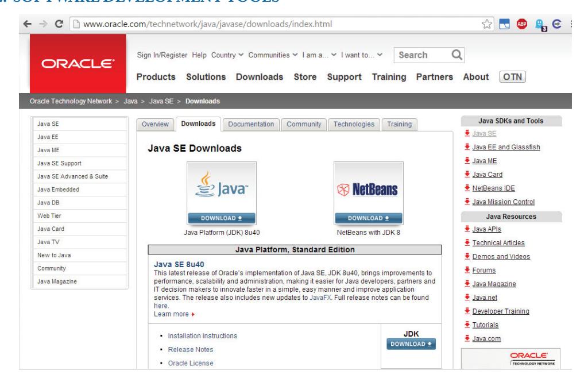Switch to the Technologies tab

click(354, 124)
